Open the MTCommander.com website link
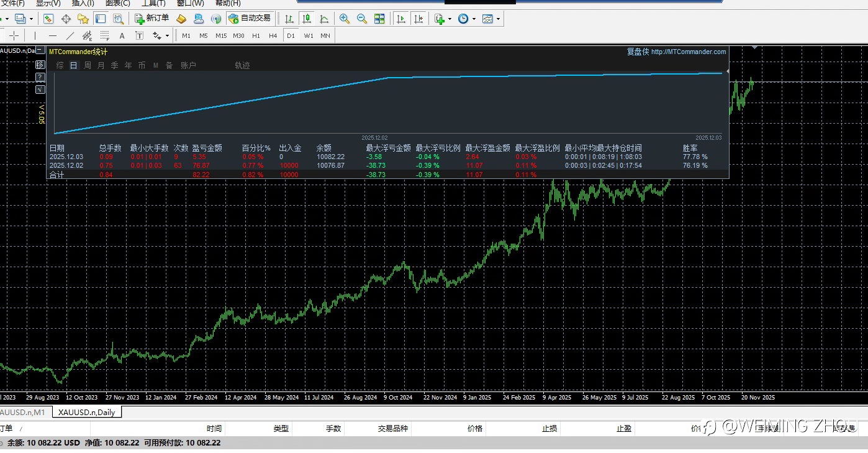 [688, 52]
